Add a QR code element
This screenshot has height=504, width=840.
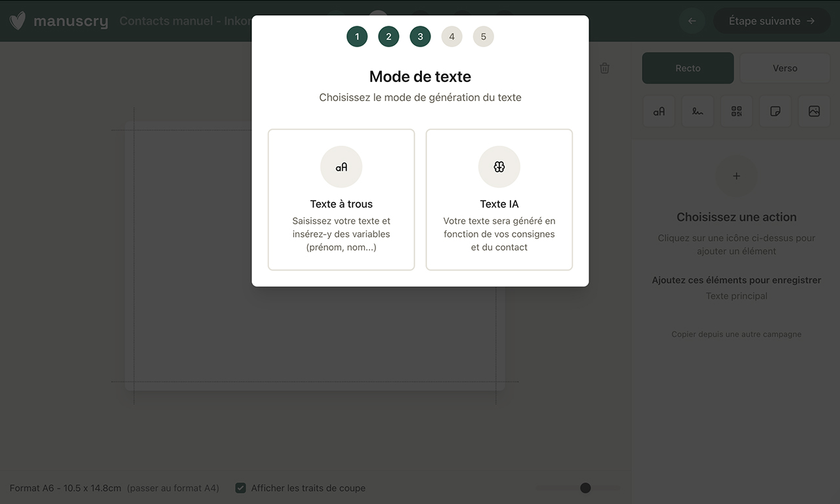(x=736, y=112)
